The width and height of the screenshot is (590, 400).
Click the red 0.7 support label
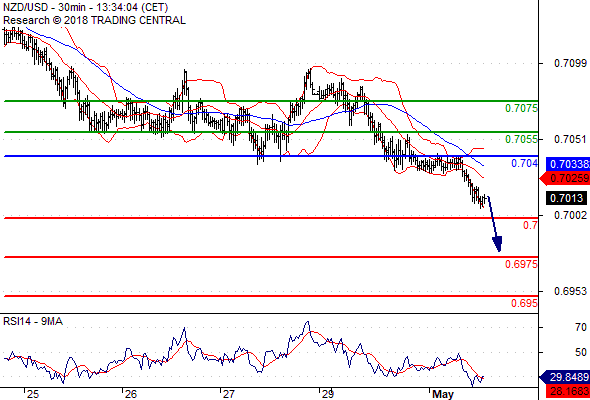pyautogui.click(x=530, y=225)
